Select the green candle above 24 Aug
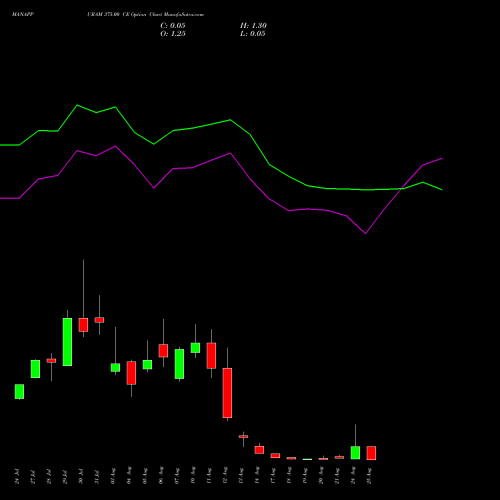This screenshot has width=500, height=500. point(355,453)
